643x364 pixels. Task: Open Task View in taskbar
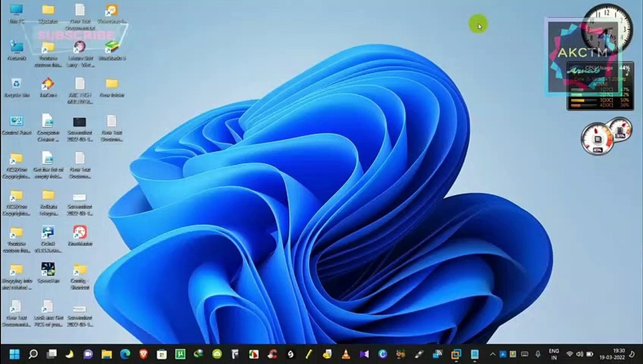point(52,354)
